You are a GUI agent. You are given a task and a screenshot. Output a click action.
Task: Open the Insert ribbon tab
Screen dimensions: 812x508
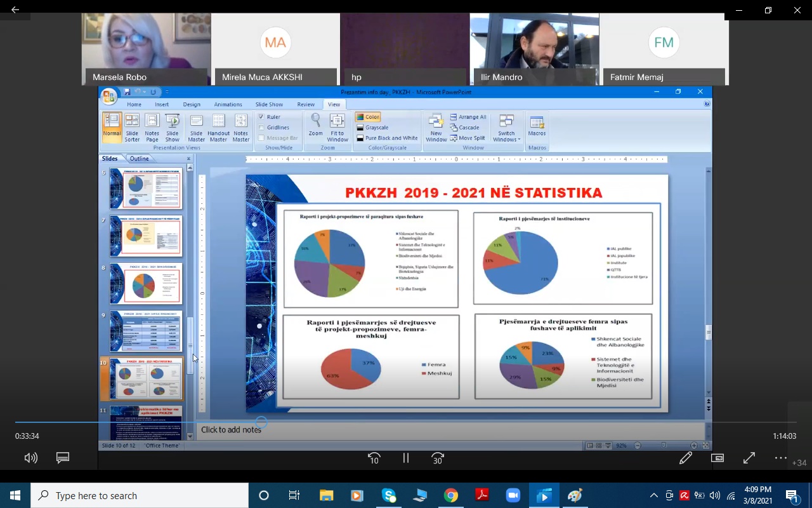pos(162,104)
